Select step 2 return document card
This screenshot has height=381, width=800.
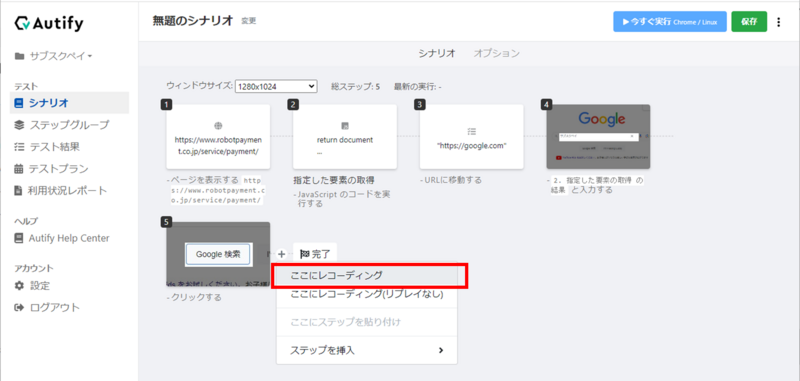(344, 137)
